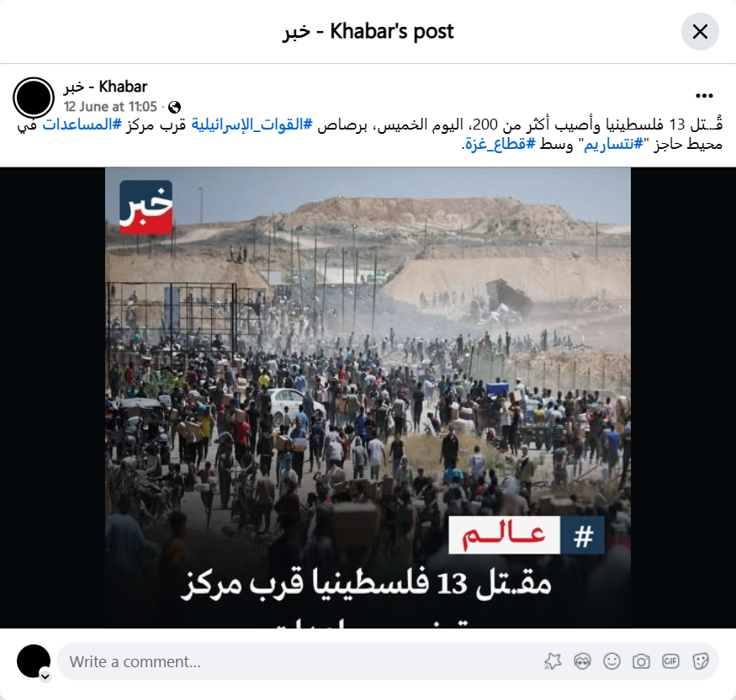Open the #المساعدات hashtag link
The image size is (736, 700).
pyautogui.click(x=82, y=125)
